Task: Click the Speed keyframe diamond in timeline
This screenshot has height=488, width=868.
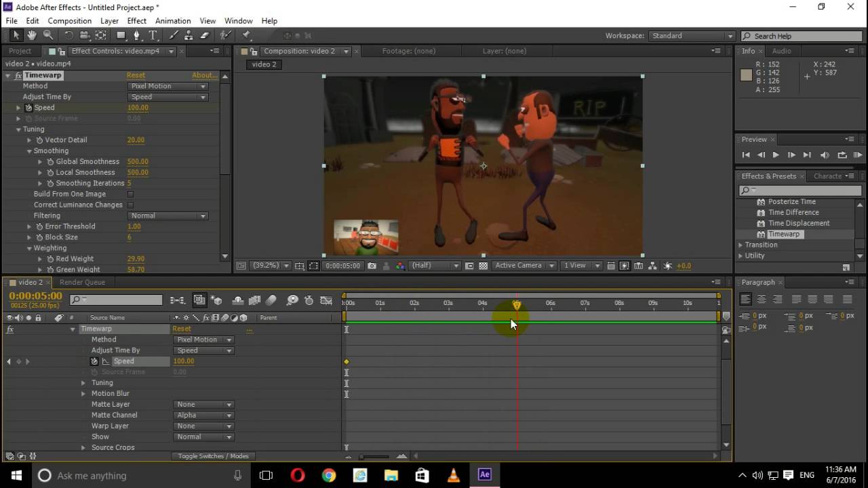Action: click(347, 362)
